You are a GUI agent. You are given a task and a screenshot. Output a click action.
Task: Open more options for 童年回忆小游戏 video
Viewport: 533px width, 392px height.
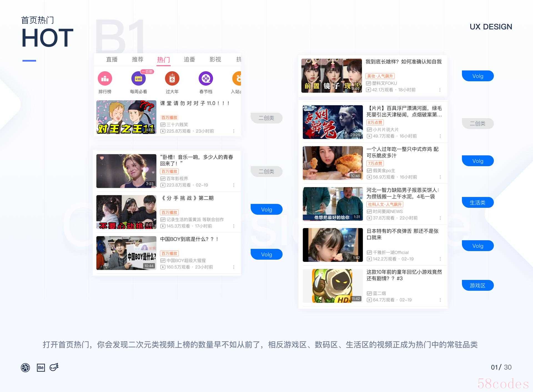click(440, 300)
